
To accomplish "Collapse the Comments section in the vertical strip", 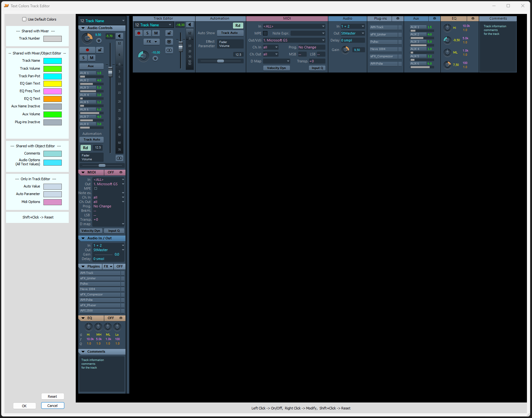I will [x=83, y=351].
